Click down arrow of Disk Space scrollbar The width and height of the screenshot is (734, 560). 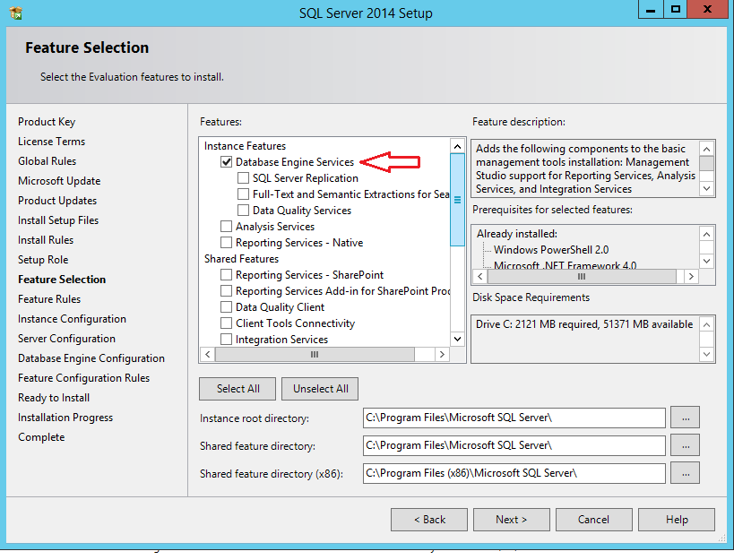[706, 354]
